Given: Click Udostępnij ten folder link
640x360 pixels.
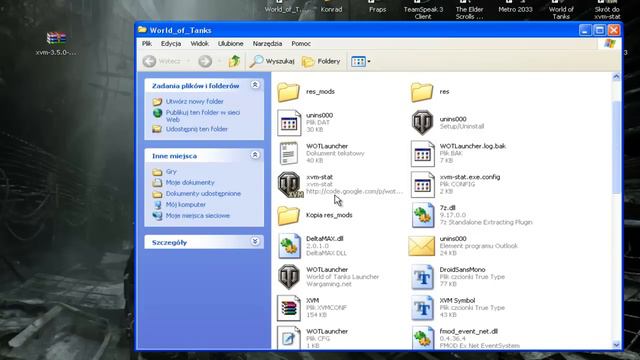Looking at the screenshot, I should tap(197, 129).
